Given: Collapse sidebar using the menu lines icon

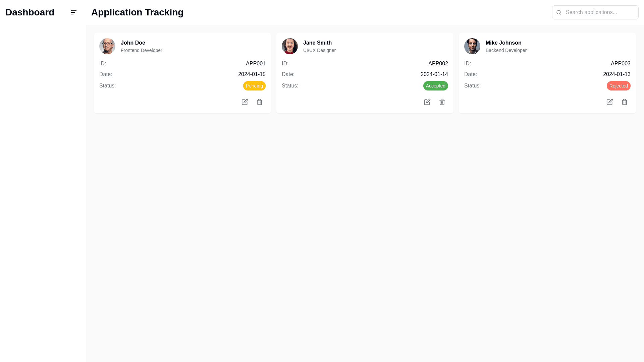Looking at the screenshot, I should point(74,12).
